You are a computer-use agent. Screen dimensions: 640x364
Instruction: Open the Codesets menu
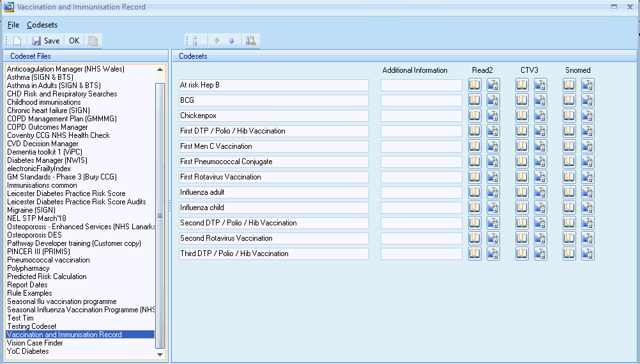tap(42, 25)
